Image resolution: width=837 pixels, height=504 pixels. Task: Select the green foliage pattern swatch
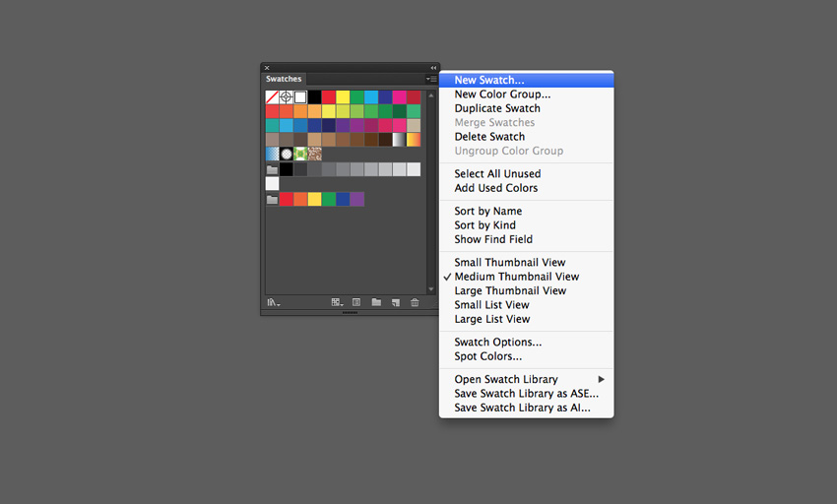pyautogui.click(x=300, y=154)
